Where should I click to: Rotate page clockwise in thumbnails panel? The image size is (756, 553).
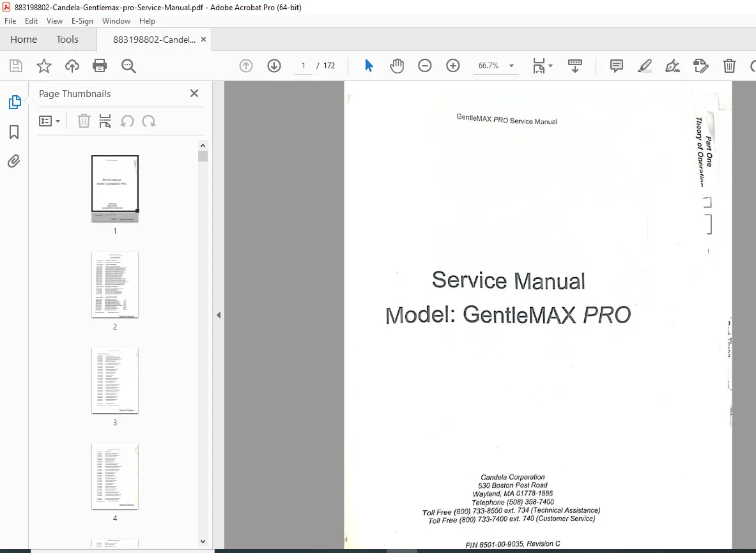(x=148, y=121)
